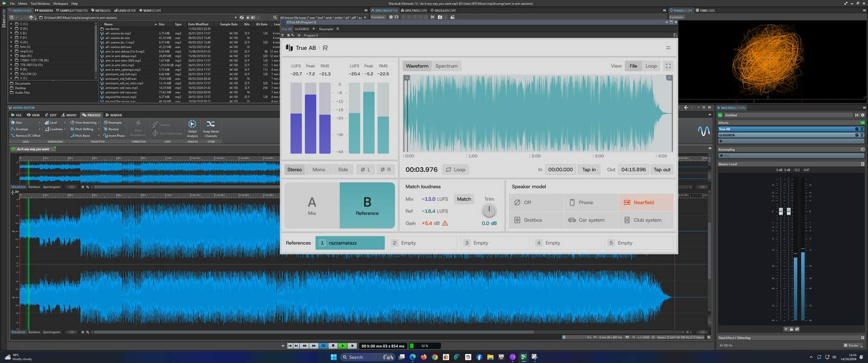Switch monitoring to Mono

[319, 170]
